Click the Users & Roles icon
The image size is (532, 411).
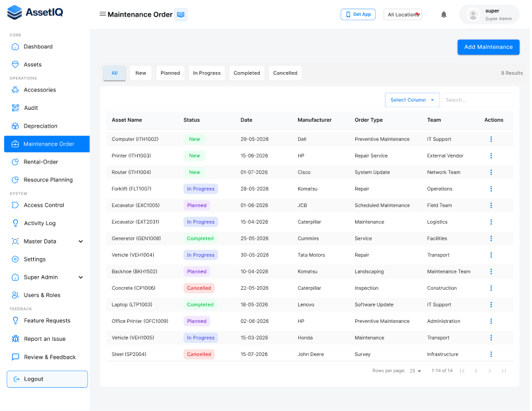(x=15, y=295)
